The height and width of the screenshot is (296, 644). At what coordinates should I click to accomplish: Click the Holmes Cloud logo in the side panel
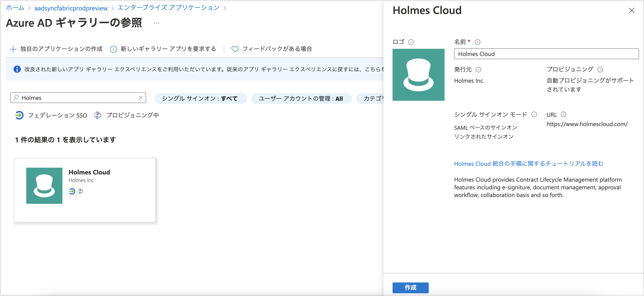(418, 75)
